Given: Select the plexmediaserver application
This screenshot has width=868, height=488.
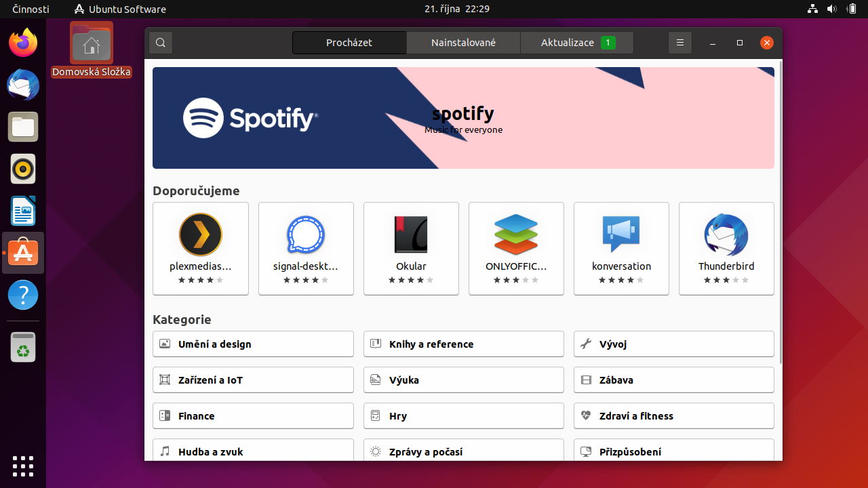Looking at the screenshot, I should (201, 248).
